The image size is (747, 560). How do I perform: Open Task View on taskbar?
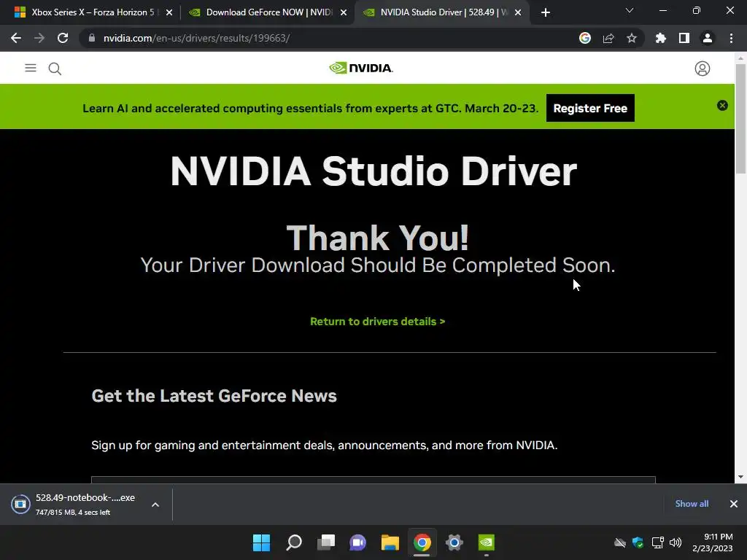pos(326,542)
